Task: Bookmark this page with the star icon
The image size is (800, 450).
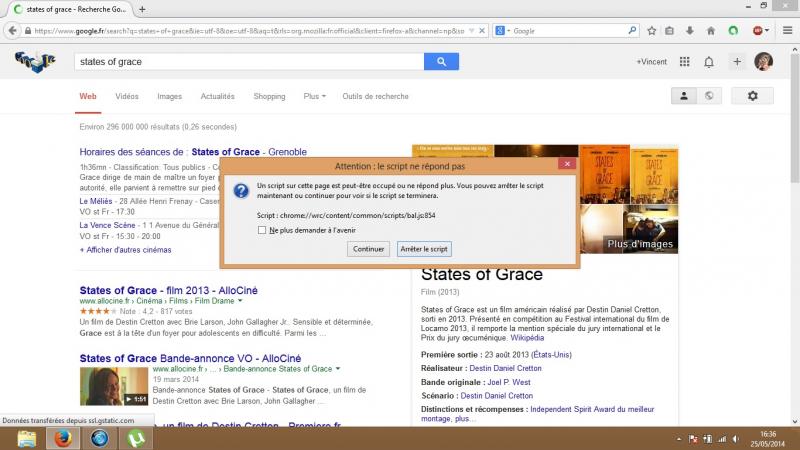Action: (652, 31)
